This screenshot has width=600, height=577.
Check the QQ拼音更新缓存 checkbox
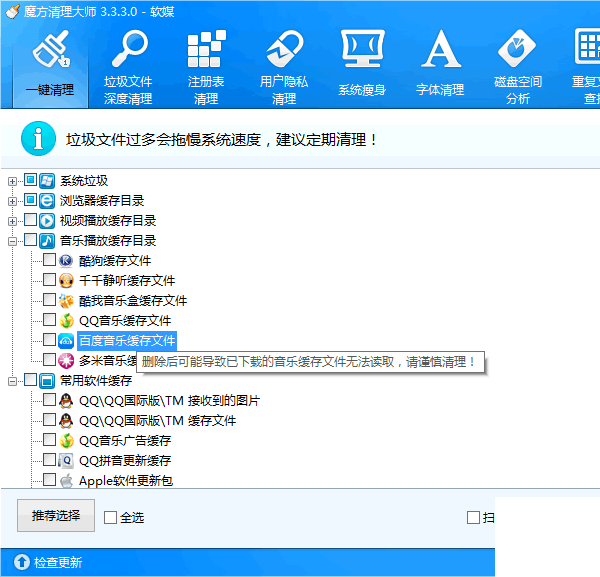click(x=49, y=460)
